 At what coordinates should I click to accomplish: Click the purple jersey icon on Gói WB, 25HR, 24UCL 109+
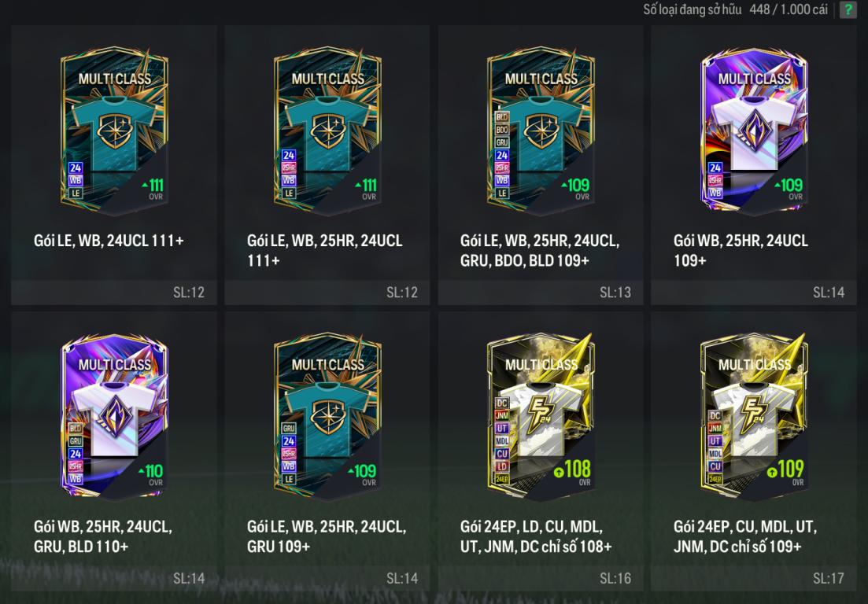[754, 131]
